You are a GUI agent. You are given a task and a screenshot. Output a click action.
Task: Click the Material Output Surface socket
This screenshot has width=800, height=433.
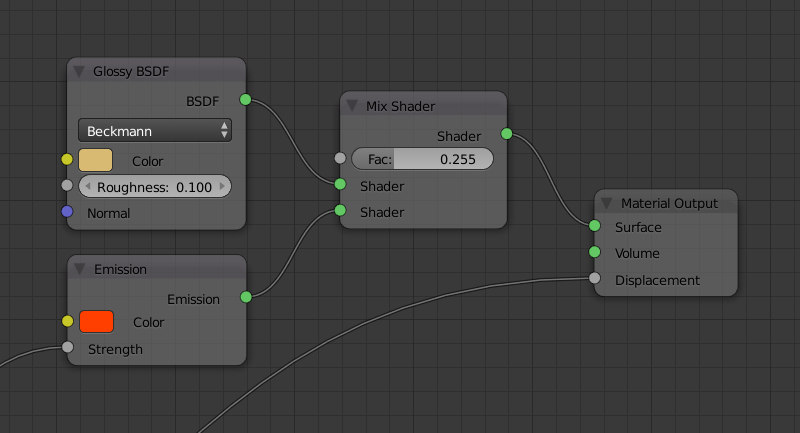[x=594, y=226]
